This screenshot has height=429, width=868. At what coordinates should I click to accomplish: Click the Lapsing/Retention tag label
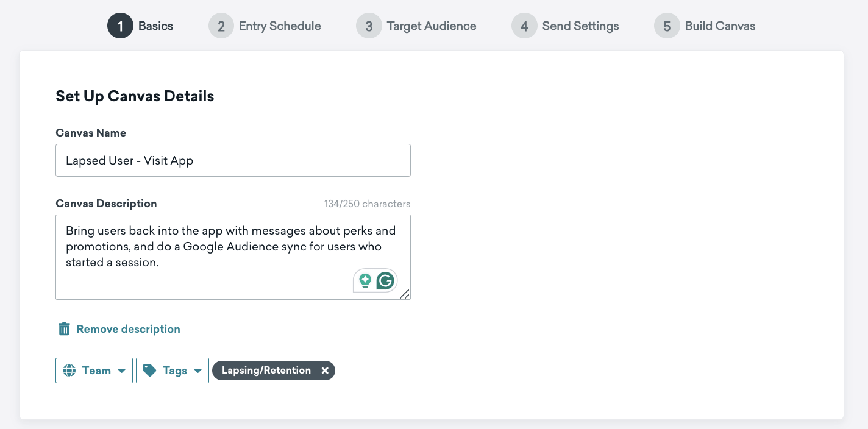click(x=266, y=370)
